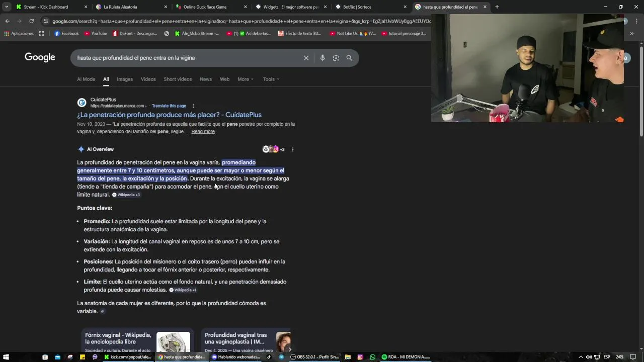644x362 pixels.
Task: Show hidden system tray icons chevron
Action: [x=581, y=357]
